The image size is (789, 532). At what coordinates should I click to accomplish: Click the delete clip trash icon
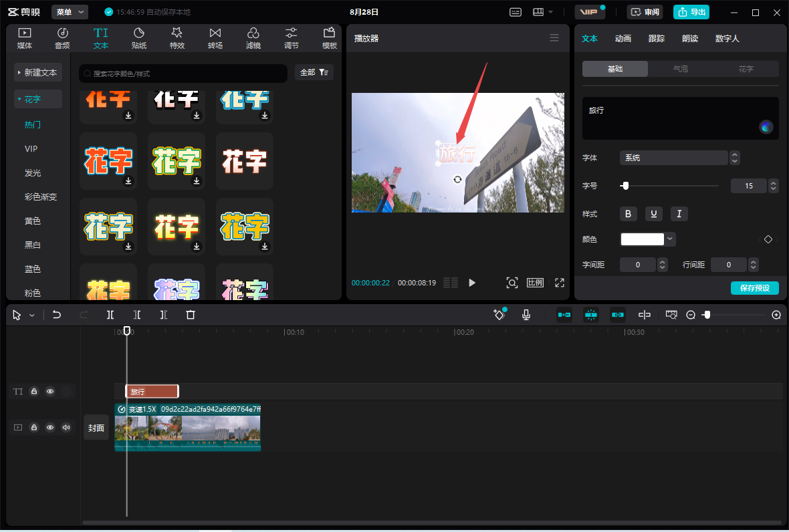coord(191,315)
